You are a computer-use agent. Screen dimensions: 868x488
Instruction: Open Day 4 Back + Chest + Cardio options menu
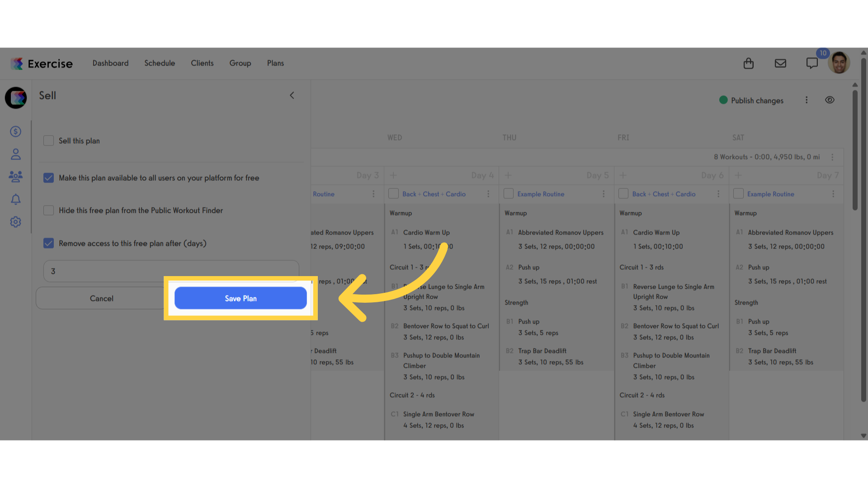[488, 194]
